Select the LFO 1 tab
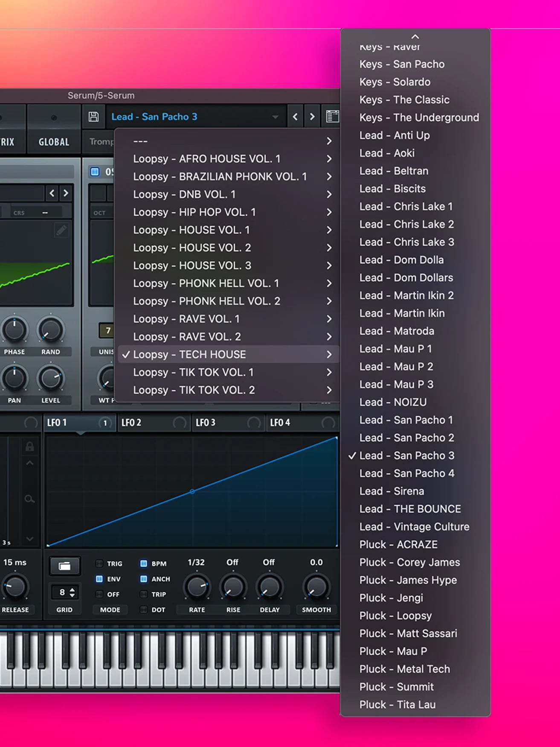This screenshot has width=560, height=747. pos(79,423)
